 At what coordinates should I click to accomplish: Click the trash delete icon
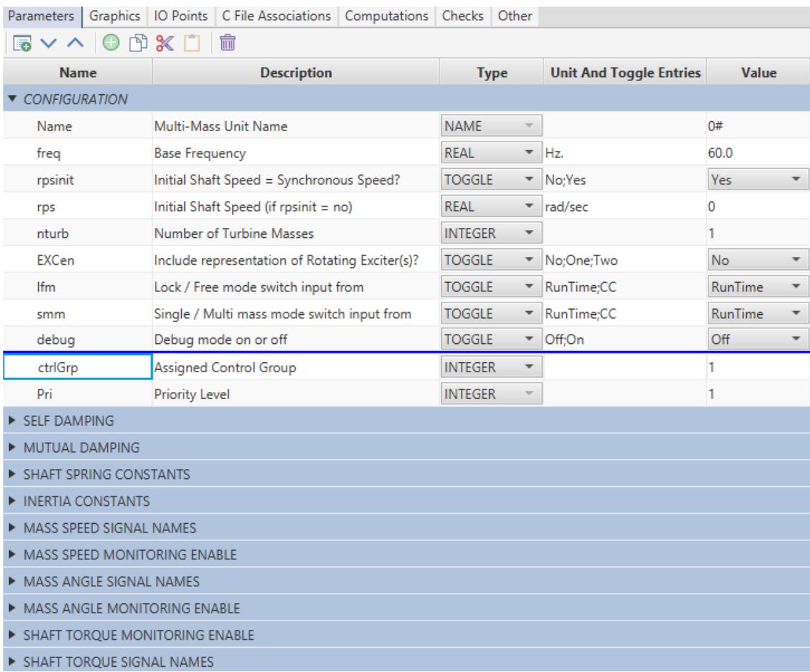click(x=227, y=43)
